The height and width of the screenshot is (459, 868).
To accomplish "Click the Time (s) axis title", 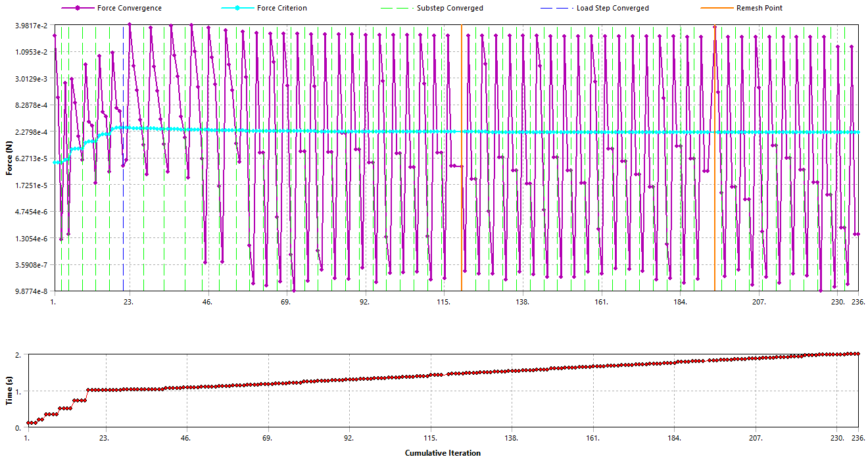I will pyautogui.click(x=9, y=391).
